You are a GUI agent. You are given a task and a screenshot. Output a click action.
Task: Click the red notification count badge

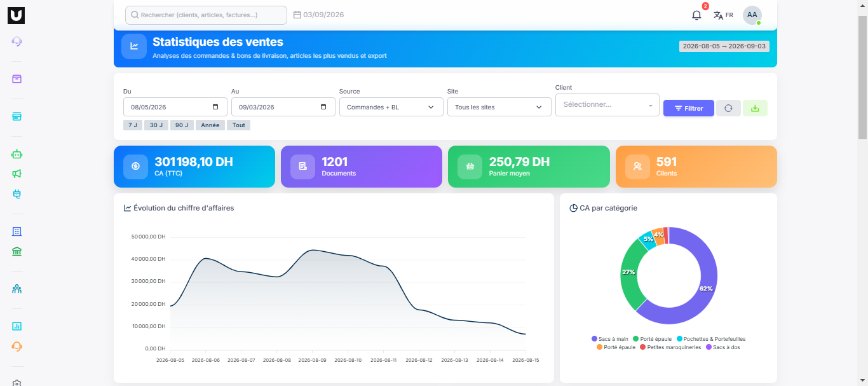[x=705, y=6]
